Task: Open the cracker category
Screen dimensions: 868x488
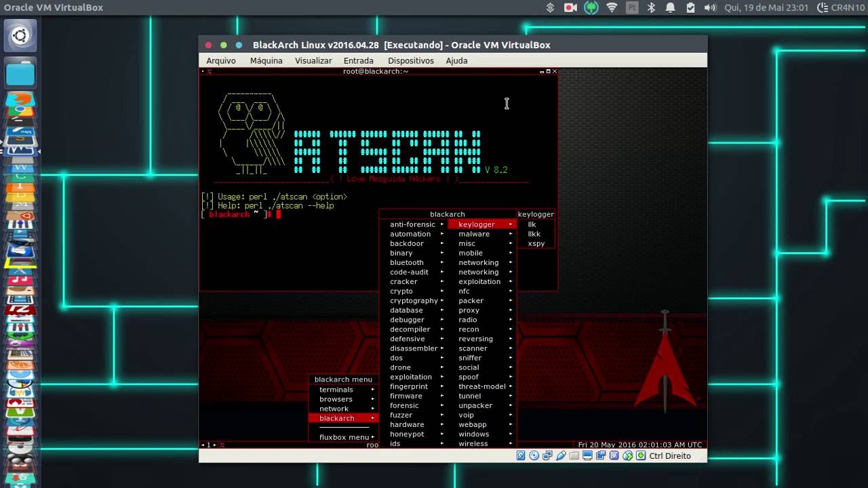Action: pyautogui.click(x=414, y=281)
